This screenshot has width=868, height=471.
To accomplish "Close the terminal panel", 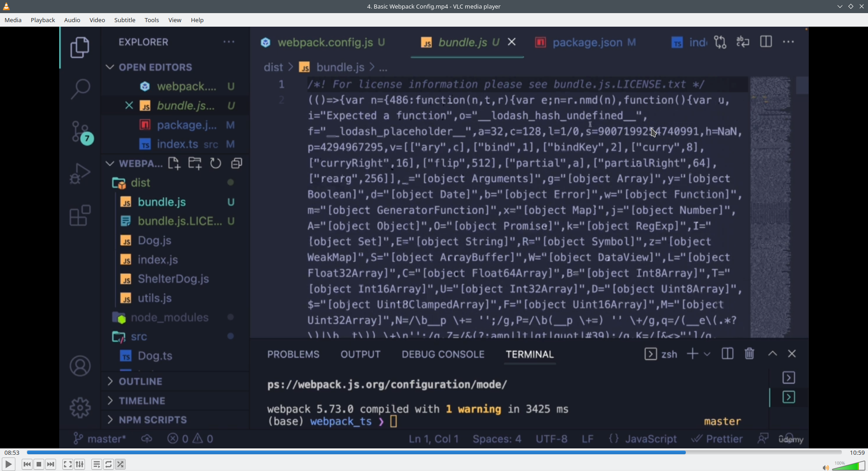I will click(x=792, y=354).
